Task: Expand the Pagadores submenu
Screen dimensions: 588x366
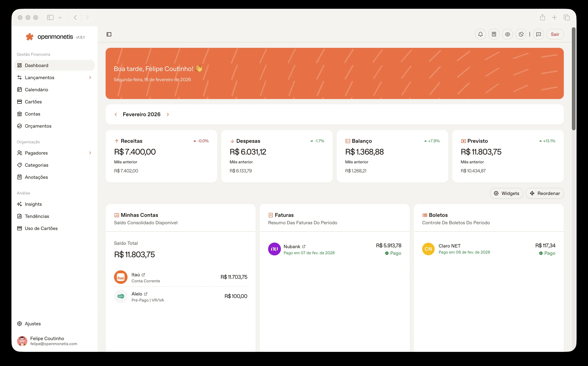Action: point(90,153)
